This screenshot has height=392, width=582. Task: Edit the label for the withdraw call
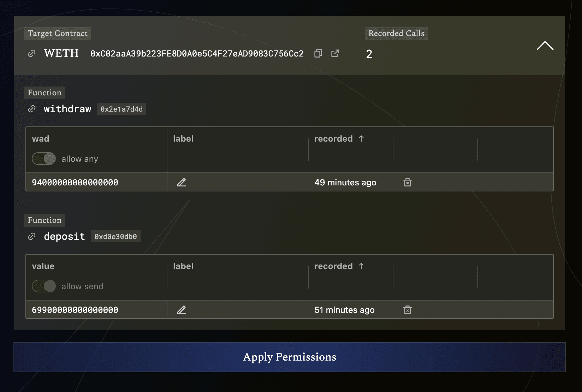[182, 182]
